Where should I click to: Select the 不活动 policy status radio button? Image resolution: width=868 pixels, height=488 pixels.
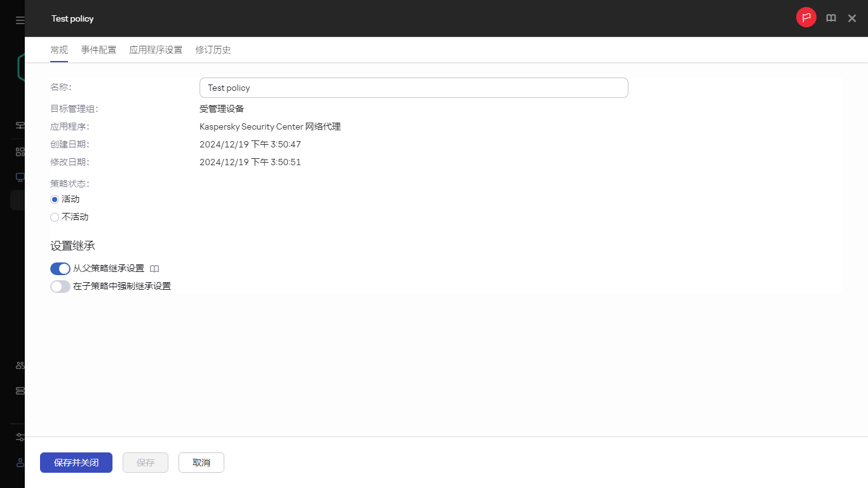(55, 217)
